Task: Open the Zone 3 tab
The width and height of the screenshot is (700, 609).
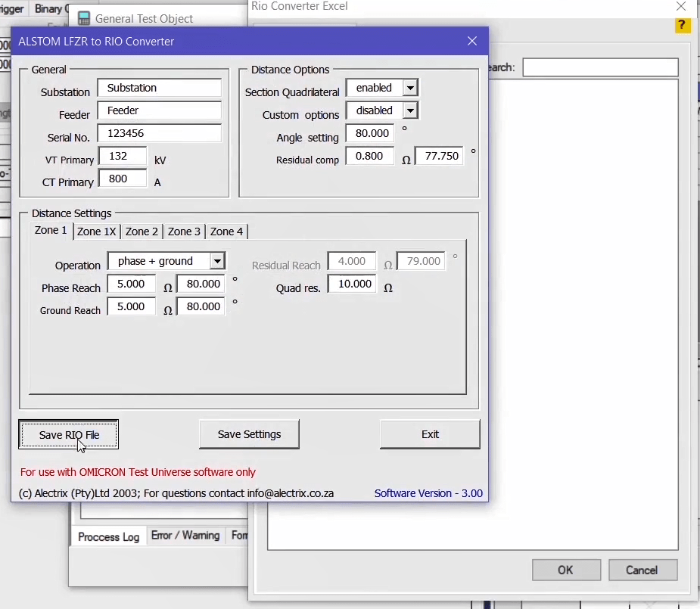Action: pos(184,231)
